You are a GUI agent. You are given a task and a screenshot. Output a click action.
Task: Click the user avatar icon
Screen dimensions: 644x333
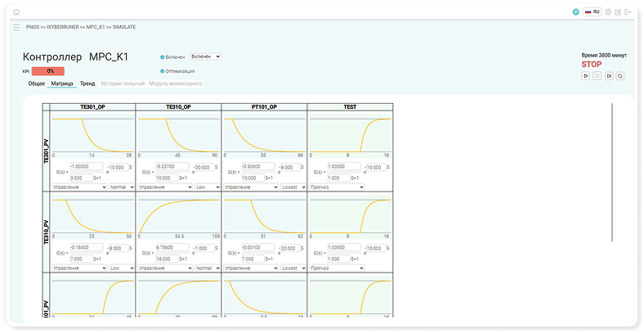[x=576, y=12]
